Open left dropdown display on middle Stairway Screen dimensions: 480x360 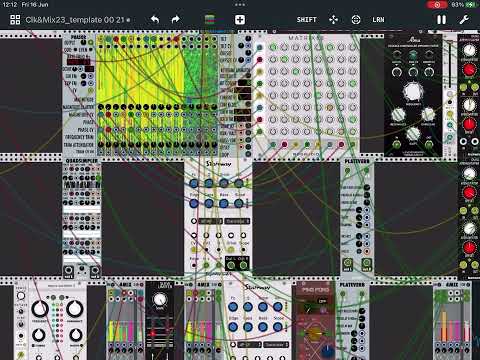tap(211, 221)
